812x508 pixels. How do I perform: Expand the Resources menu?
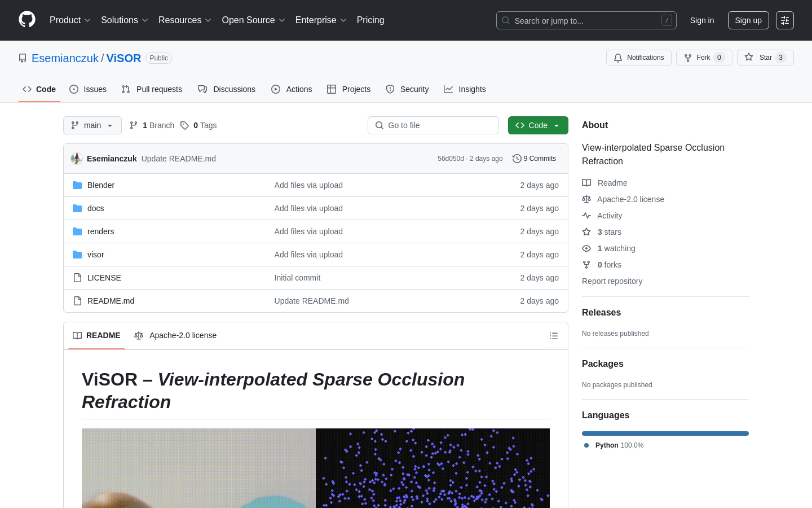pos(185,20)
